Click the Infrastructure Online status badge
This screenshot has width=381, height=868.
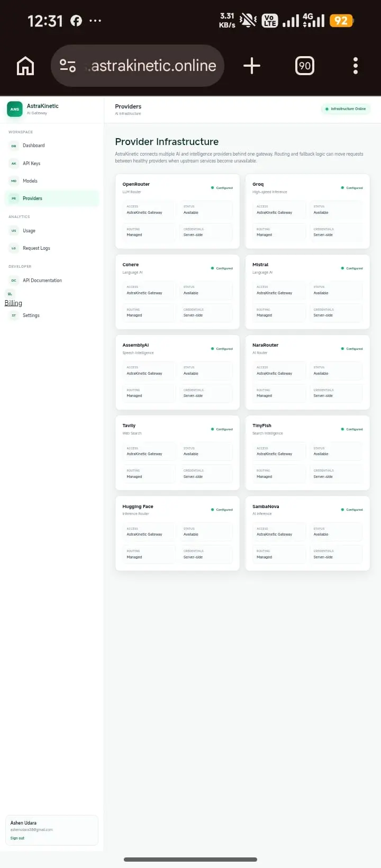[x=346, y=109]
